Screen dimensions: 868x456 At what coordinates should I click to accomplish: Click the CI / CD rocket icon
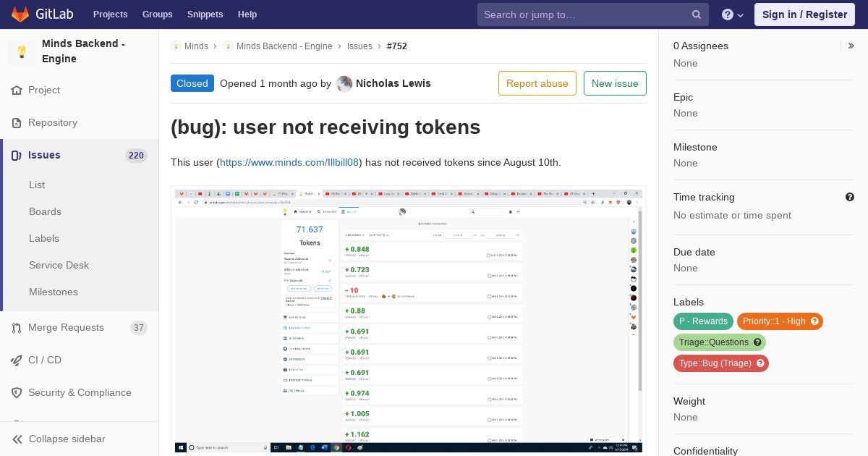click(17, 360)
